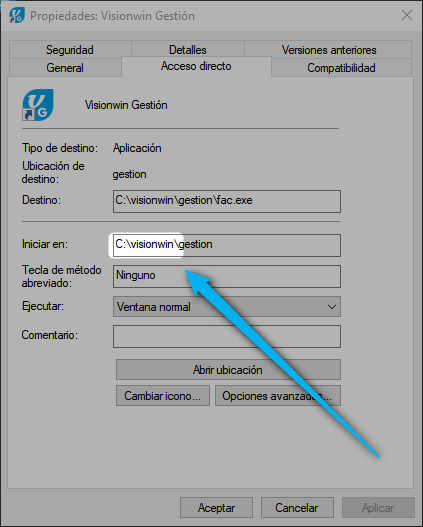Switch to the General tab
The image size is (423, 527).
point(65,68)
